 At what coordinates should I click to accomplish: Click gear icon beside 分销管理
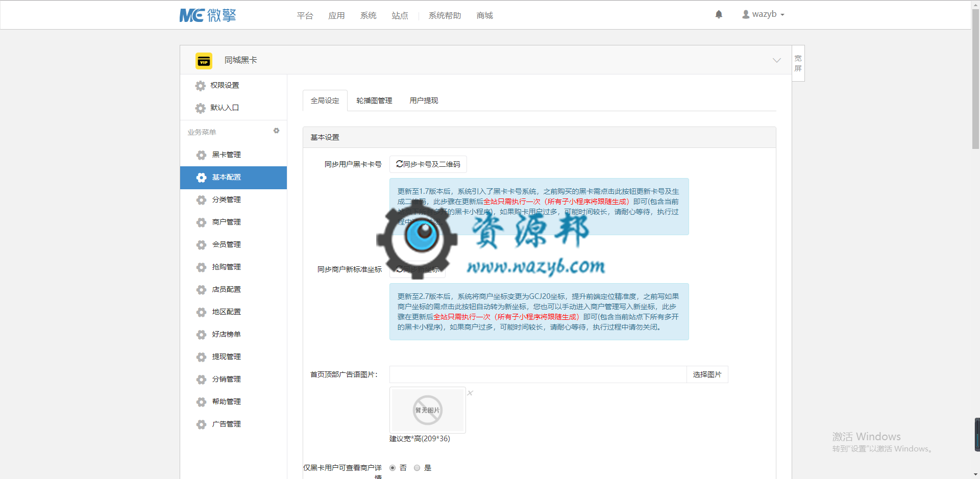pos(202,380)
